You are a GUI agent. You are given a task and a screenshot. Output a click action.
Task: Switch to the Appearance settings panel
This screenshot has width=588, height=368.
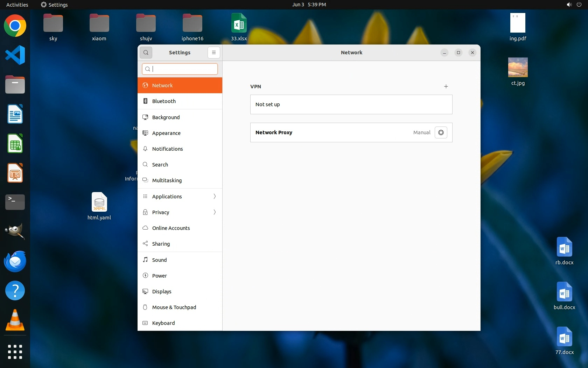(180, 133)
